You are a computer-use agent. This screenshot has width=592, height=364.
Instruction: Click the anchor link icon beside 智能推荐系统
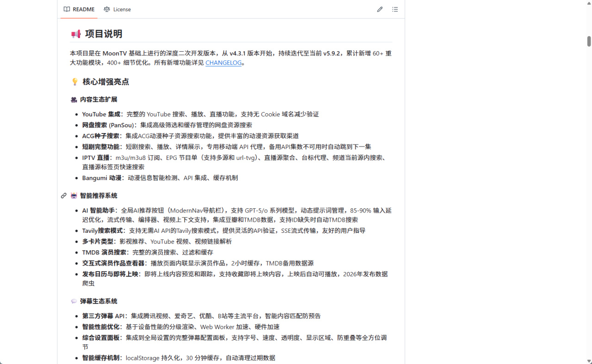[x=64, y=195]
